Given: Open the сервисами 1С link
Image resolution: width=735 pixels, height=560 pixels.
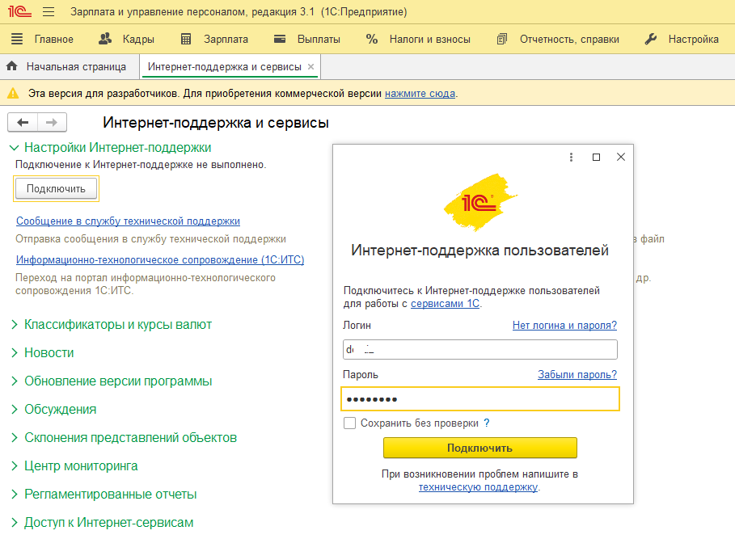Looking at the screenshot, I should point(446,304).
